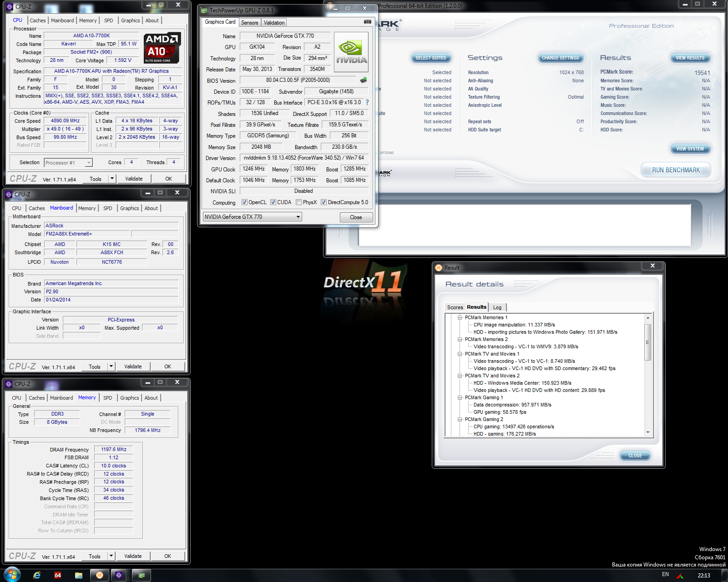Switch to Caches tab in top CPU-Z

pos(38,20)
